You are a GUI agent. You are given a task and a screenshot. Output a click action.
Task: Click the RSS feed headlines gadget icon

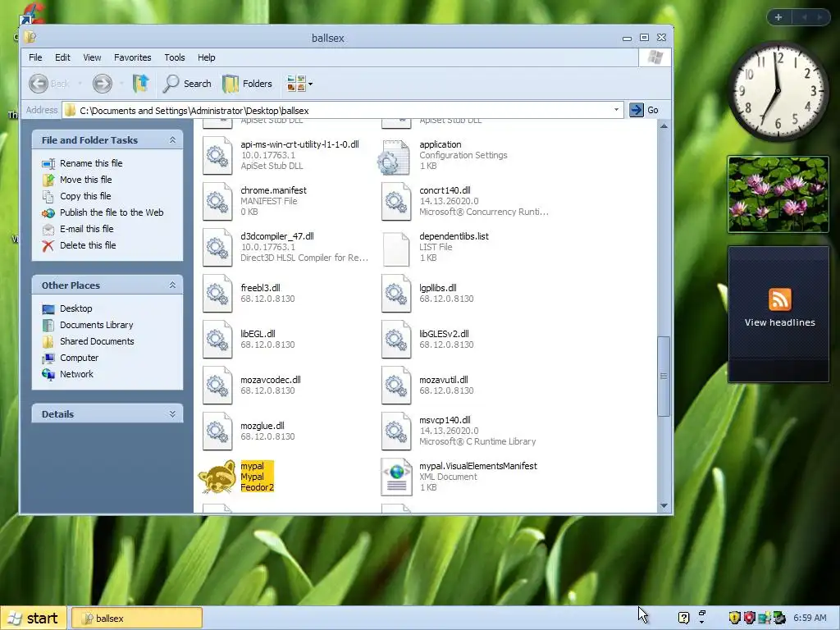(779, 299)
